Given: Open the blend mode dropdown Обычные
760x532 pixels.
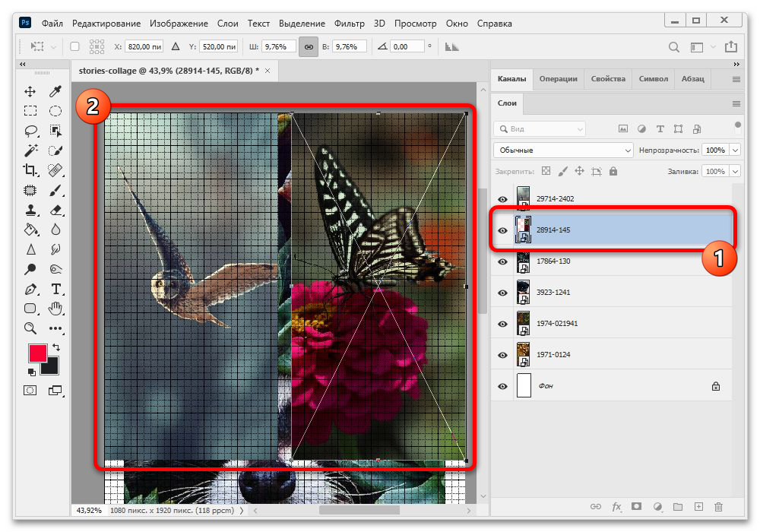Looking at the screenshot, I should coord(562,150).
